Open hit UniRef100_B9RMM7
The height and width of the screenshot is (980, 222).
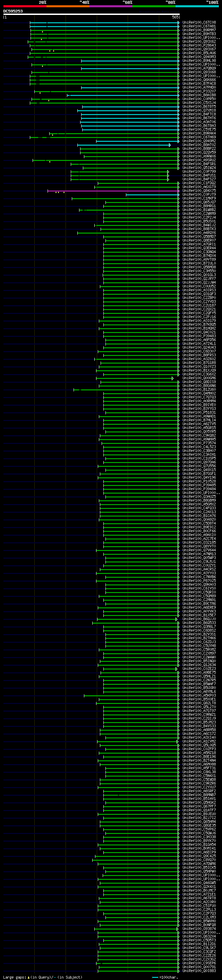(199, 30)
